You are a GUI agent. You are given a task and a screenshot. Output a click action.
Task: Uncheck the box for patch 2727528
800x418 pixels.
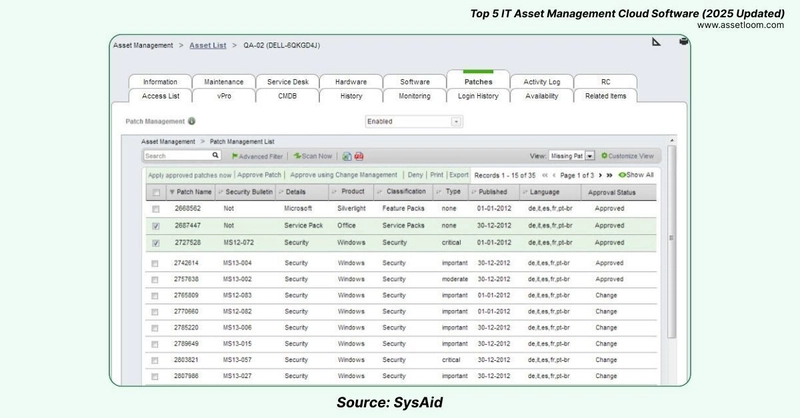coord(156,243)
